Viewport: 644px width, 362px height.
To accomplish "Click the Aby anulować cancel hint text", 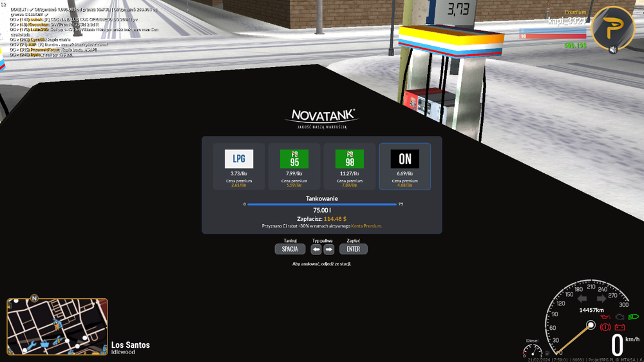I will (x=321, y=264).
